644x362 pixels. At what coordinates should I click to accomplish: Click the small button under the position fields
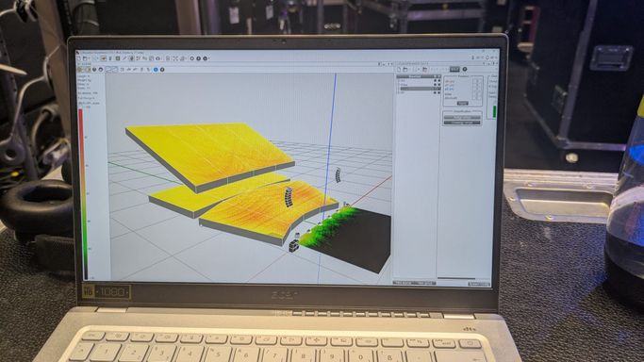pos(462,104)
